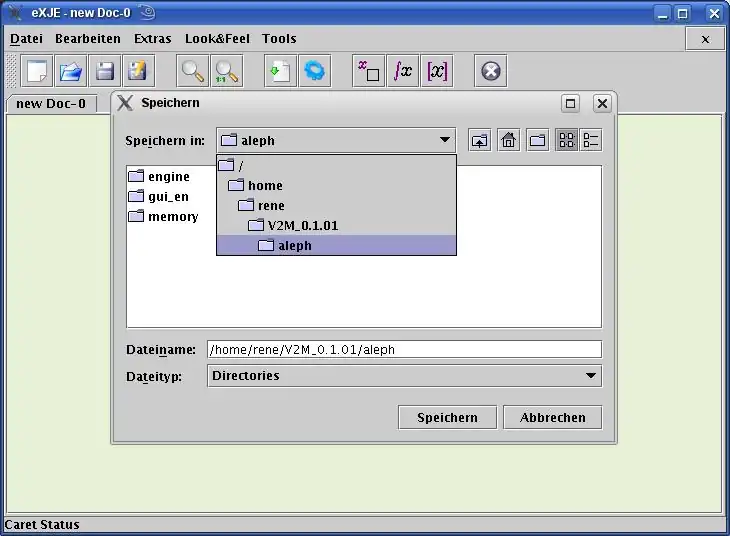Insert function with the fx icon
This screenshot has width=730, height=536.
pos(402,71)
